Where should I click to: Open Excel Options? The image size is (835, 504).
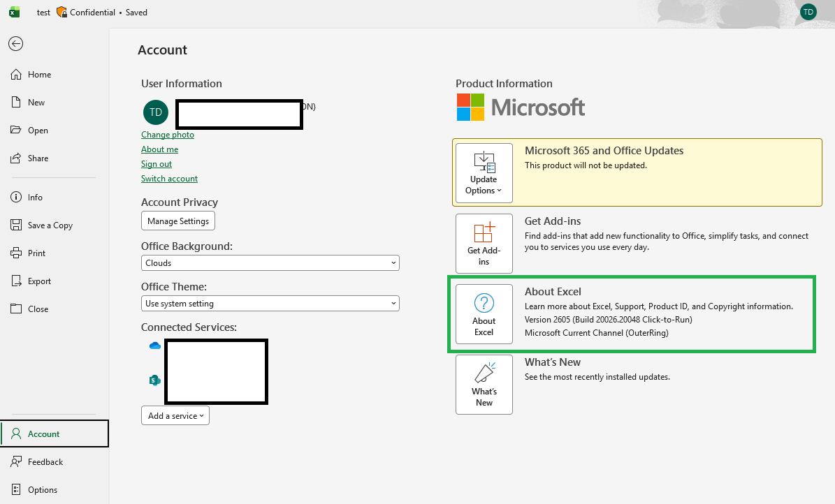[55, 489]
